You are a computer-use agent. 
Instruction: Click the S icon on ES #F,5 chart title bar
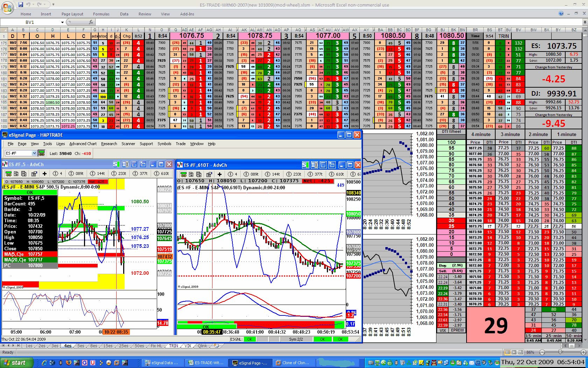click(x=116, y=164)
